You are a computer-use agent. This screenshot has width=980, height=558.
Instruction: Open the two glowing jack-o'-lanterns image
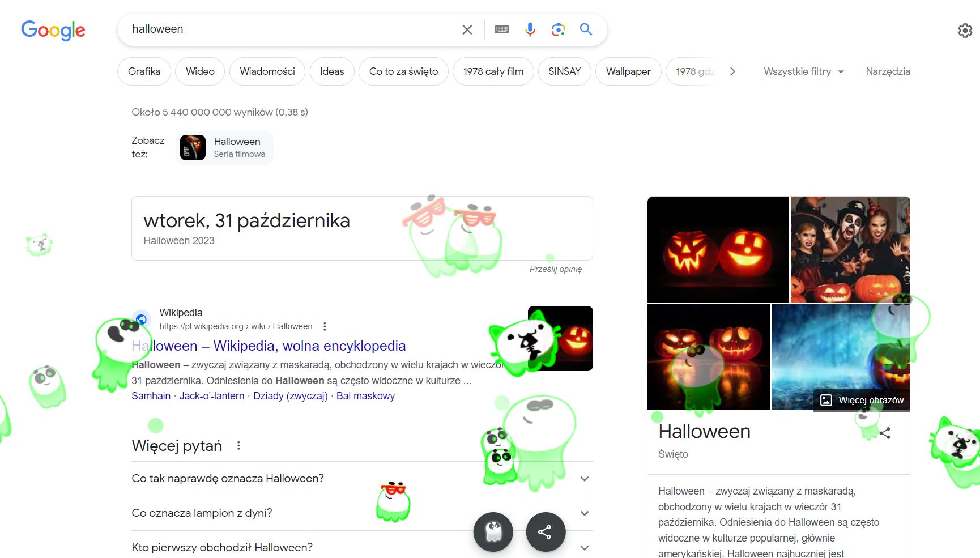pos(718,249)
